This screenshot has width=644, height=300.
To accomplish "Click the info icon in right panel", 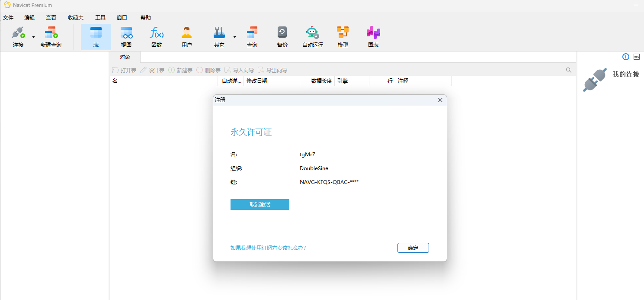I will point(625,57).
